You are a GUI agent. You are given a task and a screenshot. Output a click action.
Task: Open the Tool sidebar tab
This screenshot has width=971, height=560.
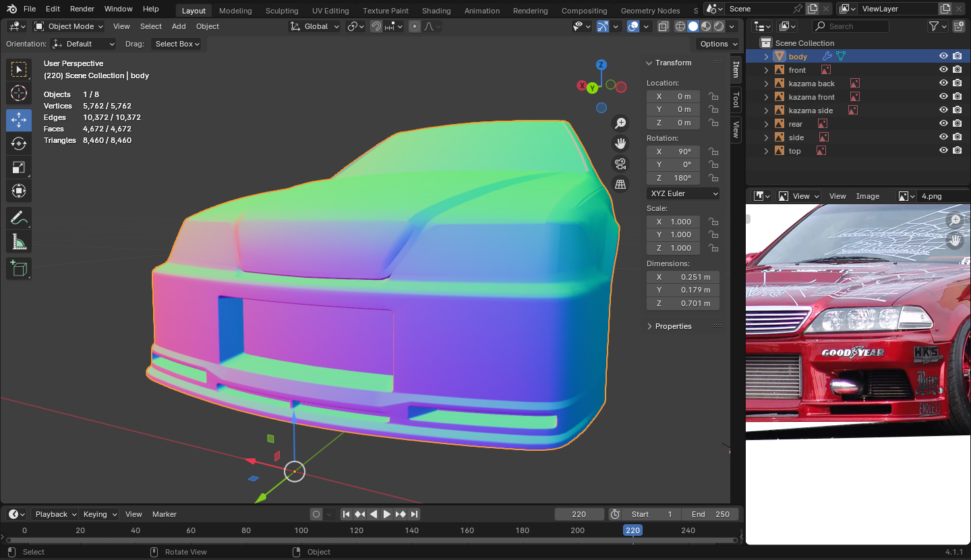(736, 100)
